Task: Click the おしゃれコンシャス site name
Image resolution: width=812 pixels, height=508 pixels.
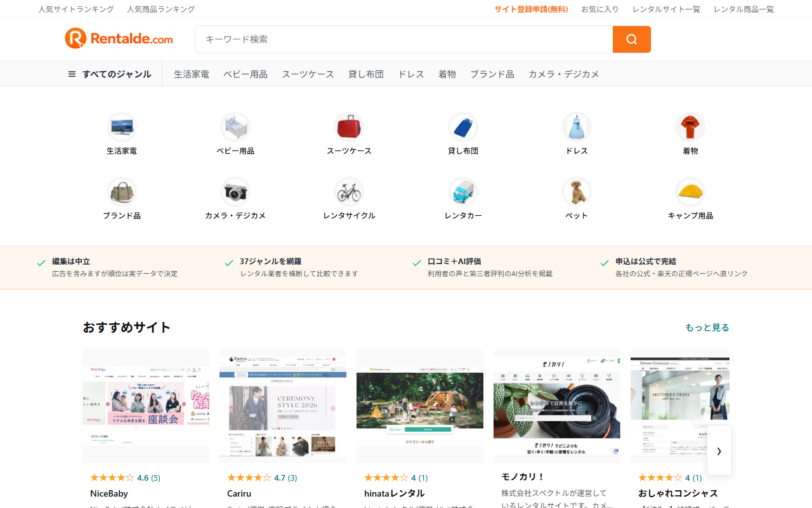Action: [678, 493]
